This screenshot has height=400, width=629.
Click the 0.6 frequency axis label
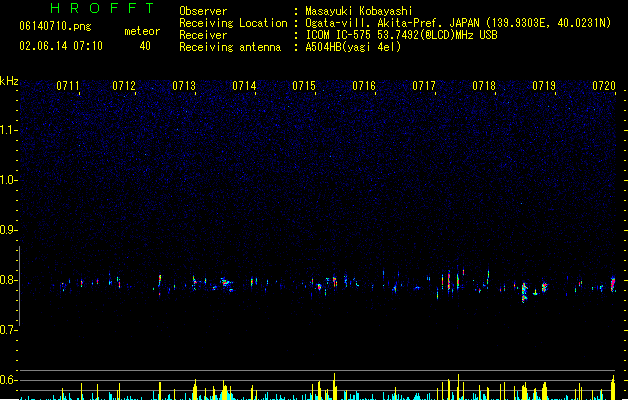point(8,380)
